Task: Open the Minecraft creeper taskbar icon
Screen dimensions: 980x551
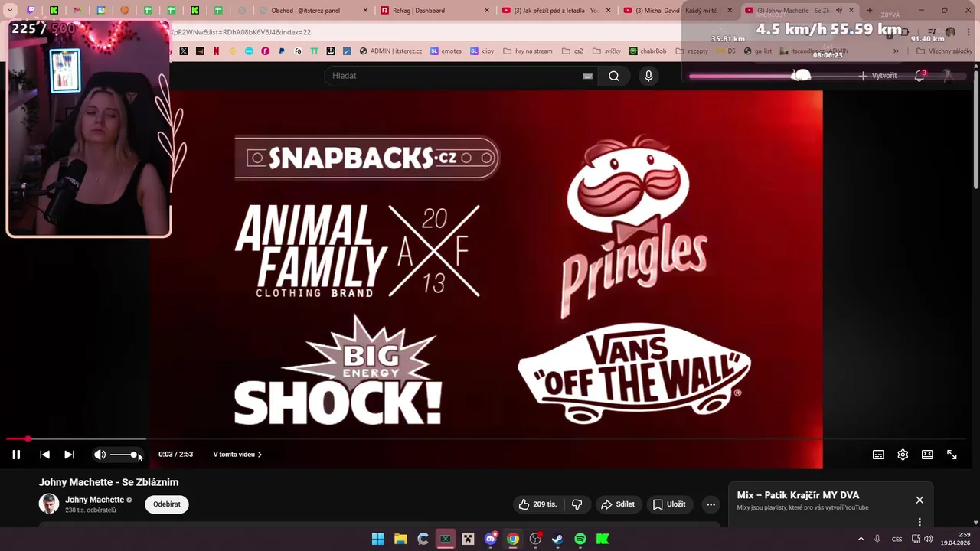Action: [468, 539]
